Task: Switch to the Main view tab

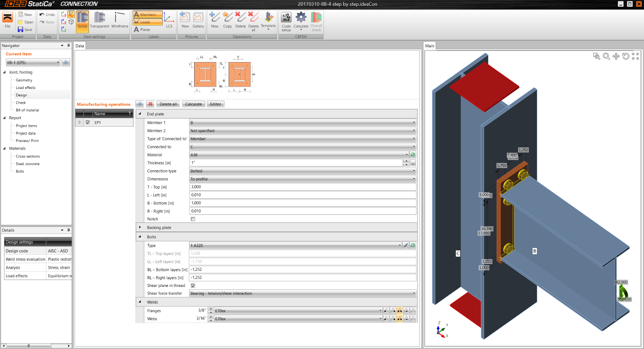Action: [429, 46]
